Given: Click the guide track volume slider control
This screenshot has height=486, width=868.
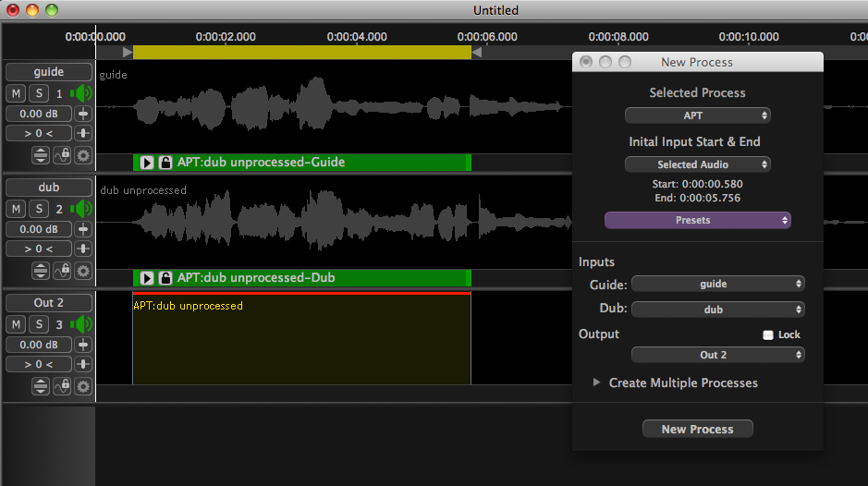Looking at the screenshot, I should pos(83,114).
